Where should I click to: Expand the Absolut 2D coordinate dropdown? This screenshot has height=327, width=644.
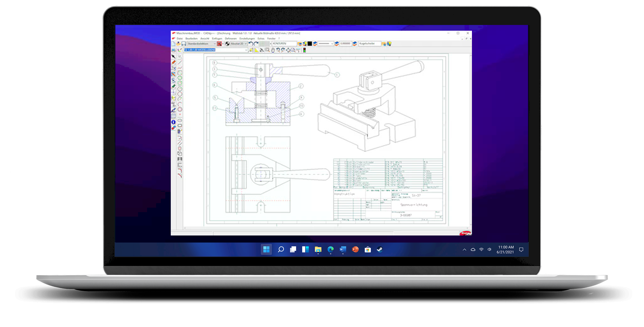(245, 44)
